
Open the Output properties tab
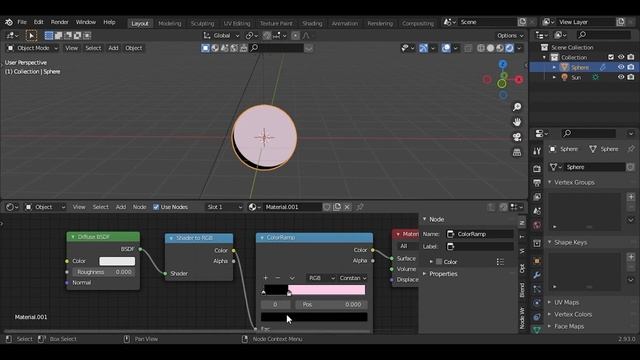pos(537,182)
